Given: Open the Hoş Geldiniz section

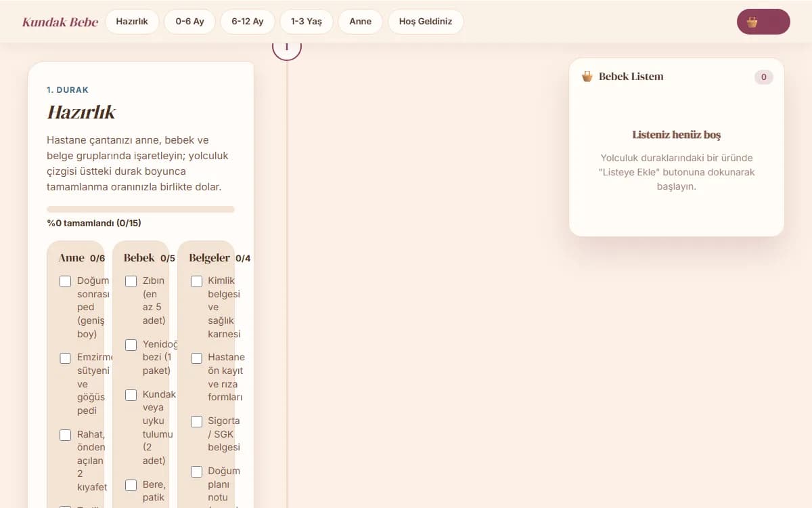Looking at the screenshot, I should (x=426, y=22).
